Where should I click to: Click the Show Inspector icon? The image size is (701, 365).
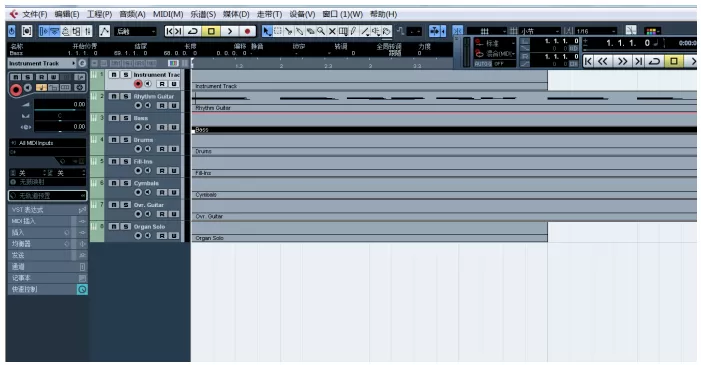44,31
